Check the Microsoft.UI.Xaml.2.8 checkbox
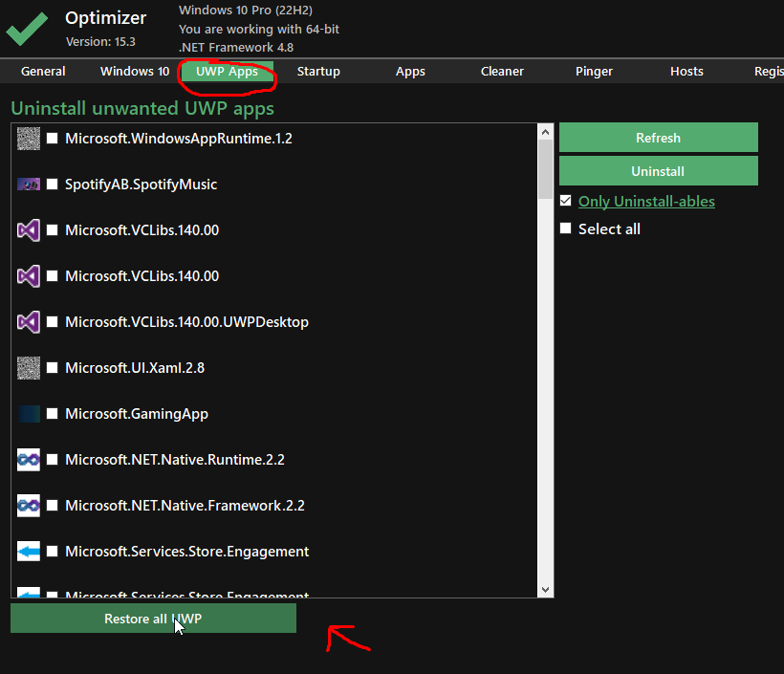The height and width of the screenshot is (674, 784). click(x=52, y=368)
